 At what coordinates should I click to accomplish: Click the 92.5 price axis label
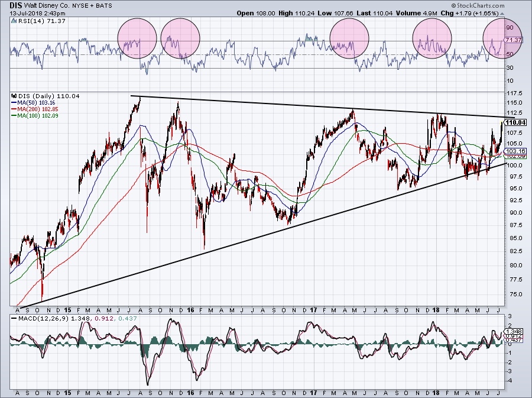(x=515, y=200)
